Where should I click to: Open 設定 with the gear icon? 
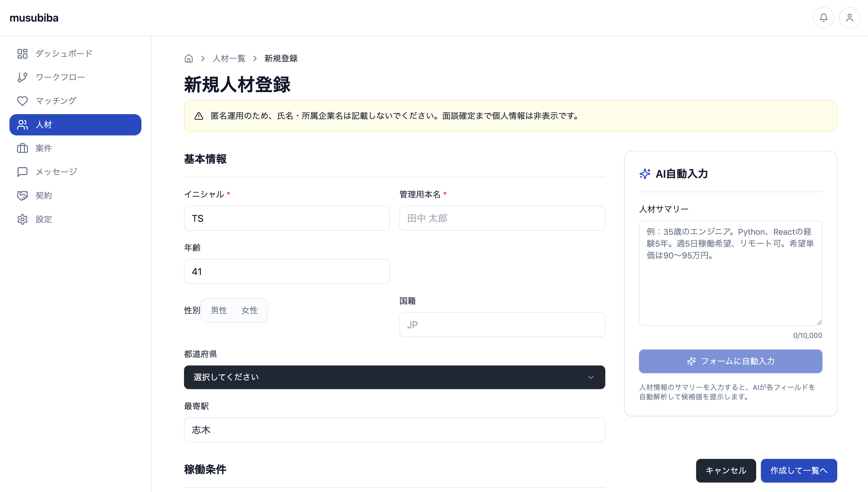click(22, 219)
